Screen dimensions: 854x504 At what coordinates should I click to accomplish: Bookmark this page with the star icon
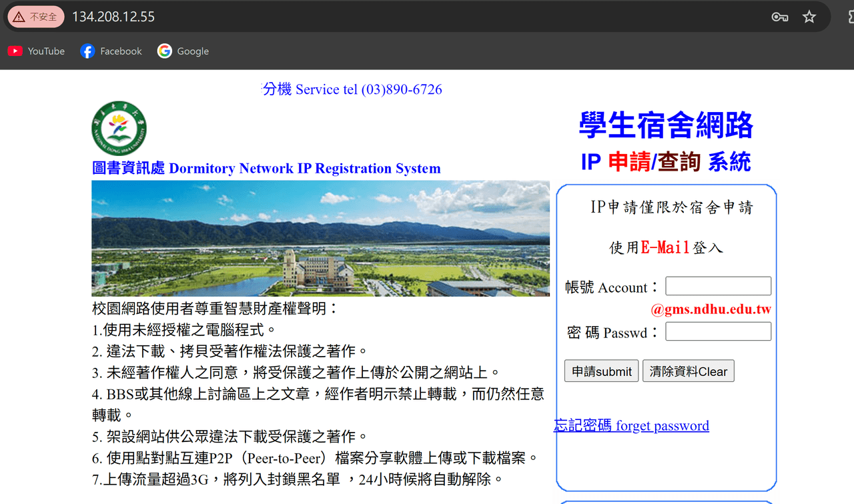[809, 17]
